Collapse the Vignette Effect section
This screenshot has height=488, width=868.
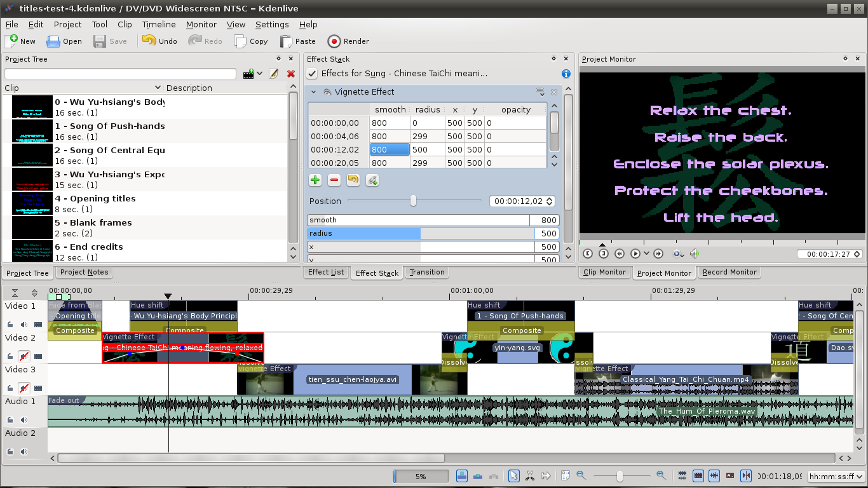point(313,92)
